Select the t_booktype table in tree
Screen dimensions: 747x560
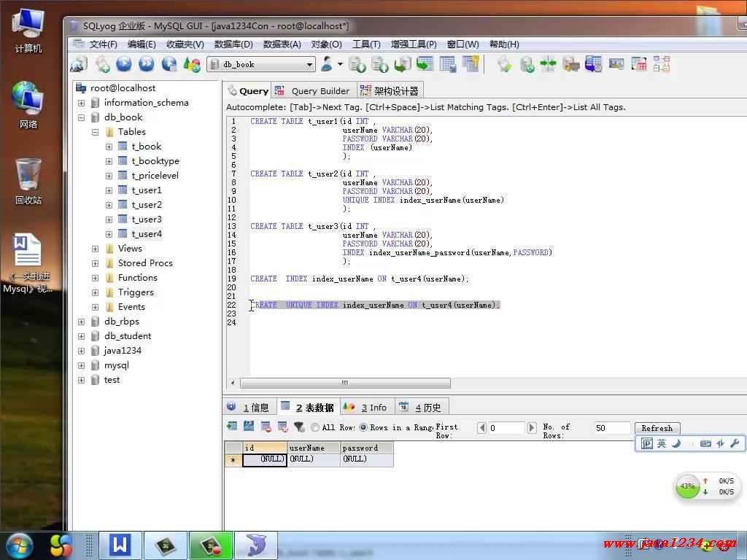pos(155,161)
